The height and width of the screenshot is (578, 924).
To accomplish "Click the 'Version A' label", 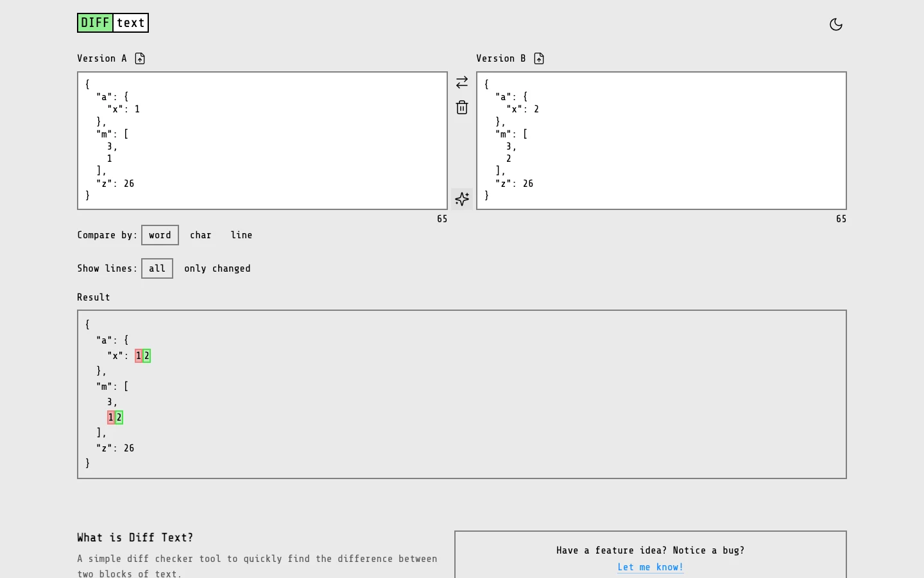I will tap(102, 58).
